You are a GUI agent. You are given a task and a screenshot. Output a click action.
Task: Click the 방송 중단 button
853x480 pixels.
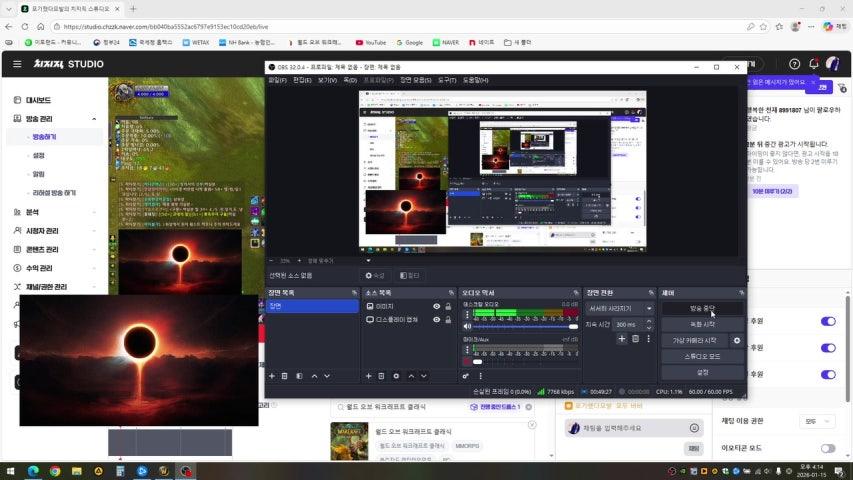[x=702, y=309]
